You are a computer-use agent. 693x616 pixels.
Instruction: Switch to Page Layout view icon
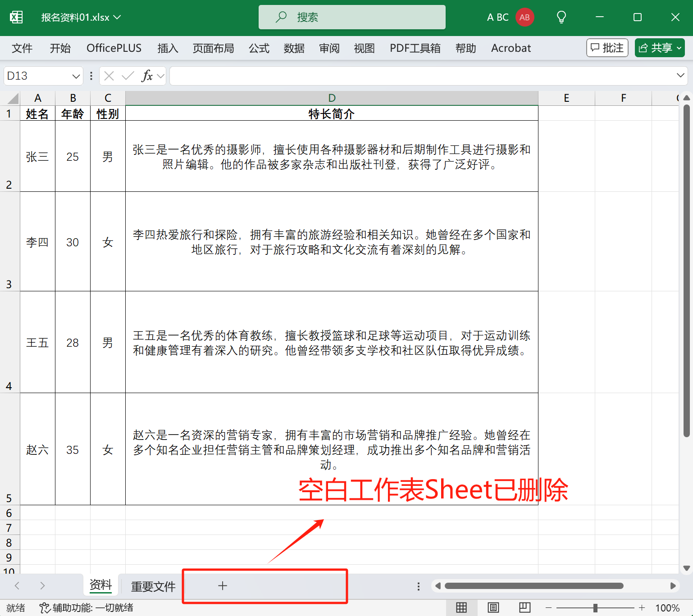click(493, 607)
